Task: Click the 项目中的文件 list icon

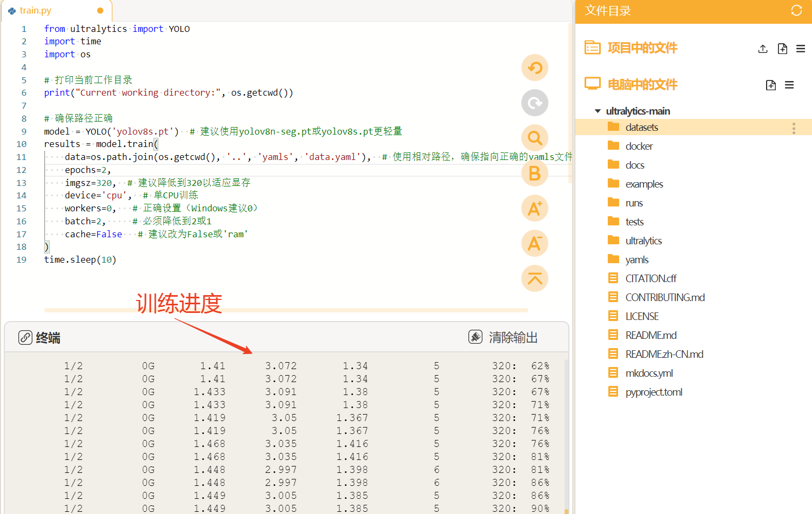Action: 593,48
